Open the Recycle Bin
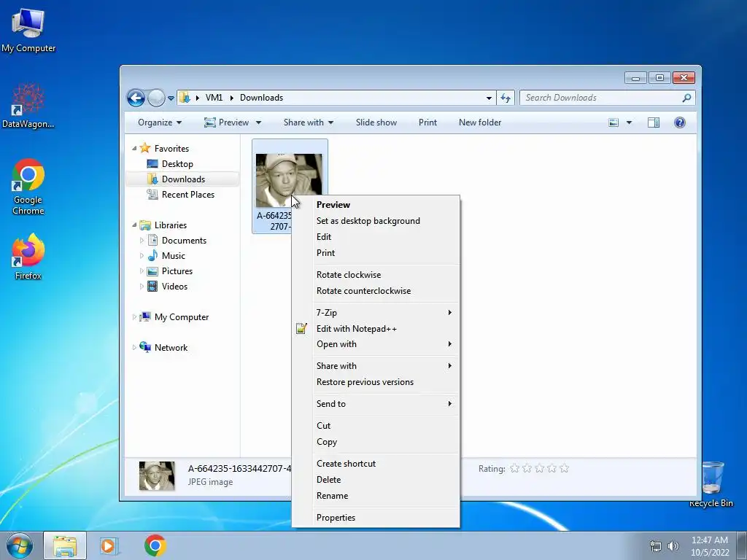The height and width of the screenshot is (560, 747). click(711, 483)
